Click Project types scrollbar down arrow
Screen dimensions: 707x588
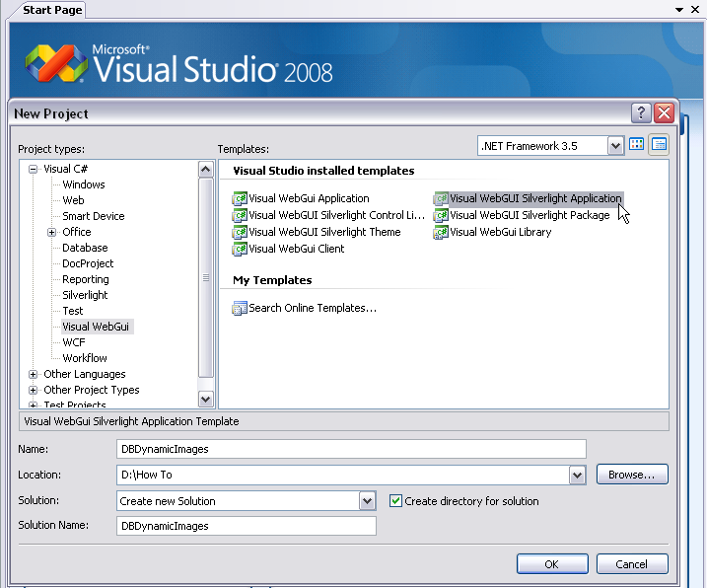(x=206, y=399)
